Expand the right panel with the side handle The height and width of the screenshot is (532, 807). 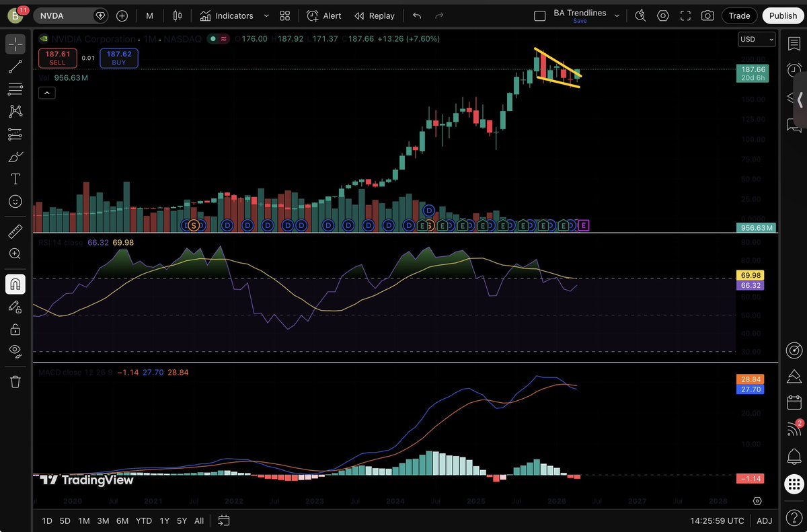pos(800,100)
